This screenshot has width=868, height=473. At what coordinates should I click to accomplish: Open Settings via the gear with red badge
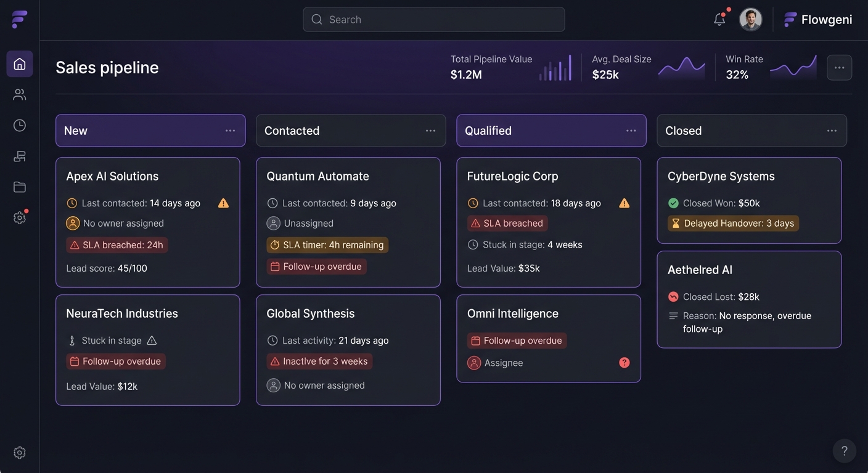click(x=19, y=217)
